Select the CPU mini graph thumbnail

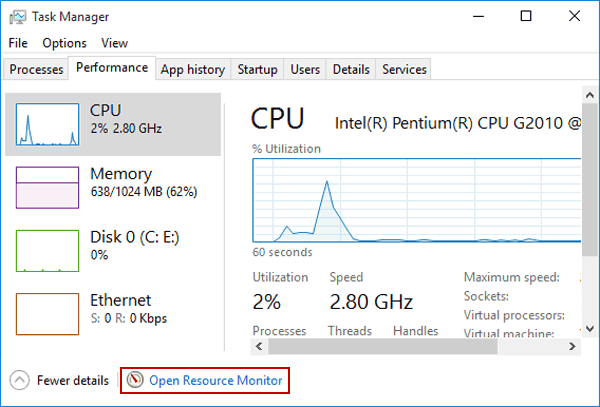(x=47, y=124)
